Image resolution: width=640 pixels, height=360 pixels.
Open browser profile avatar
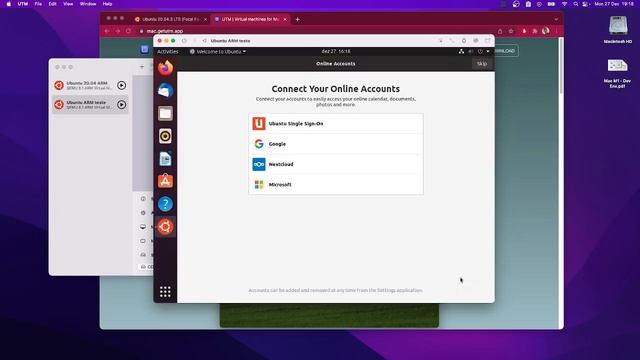tap(546, 31)
